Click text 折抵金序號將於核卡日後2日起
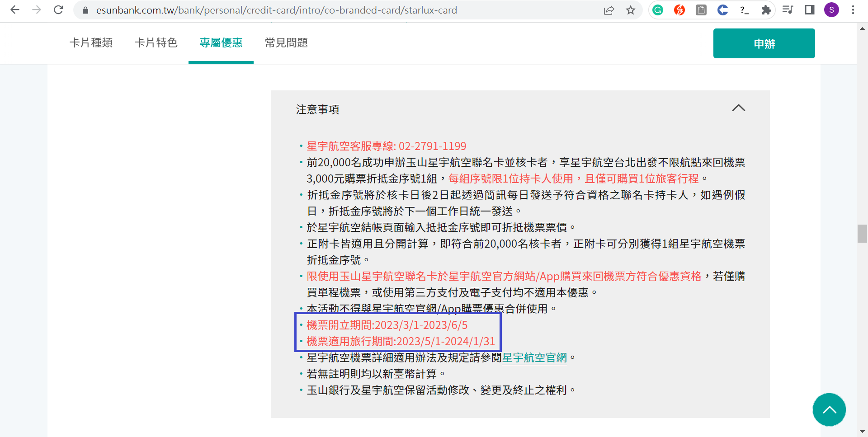Viewport: 868px width, 437px height. [x=378, y=195]
